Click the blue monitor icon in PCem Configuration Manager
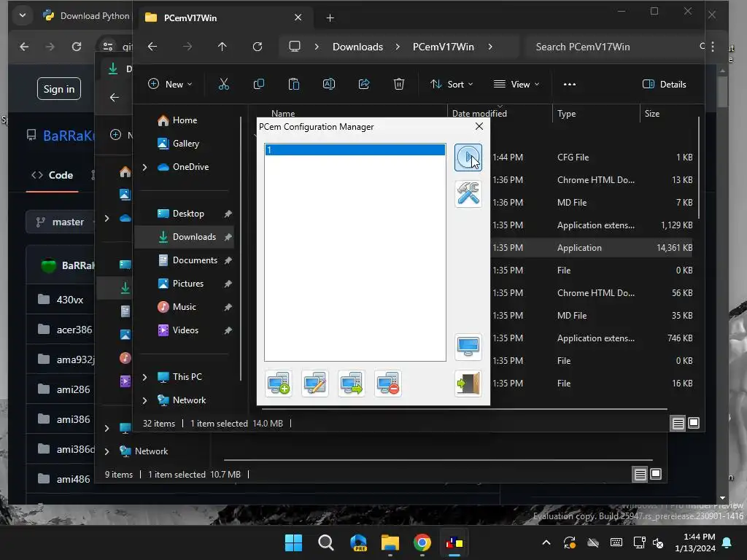Image resolution: width=747 pixels, height=560 pixels. 468,346
